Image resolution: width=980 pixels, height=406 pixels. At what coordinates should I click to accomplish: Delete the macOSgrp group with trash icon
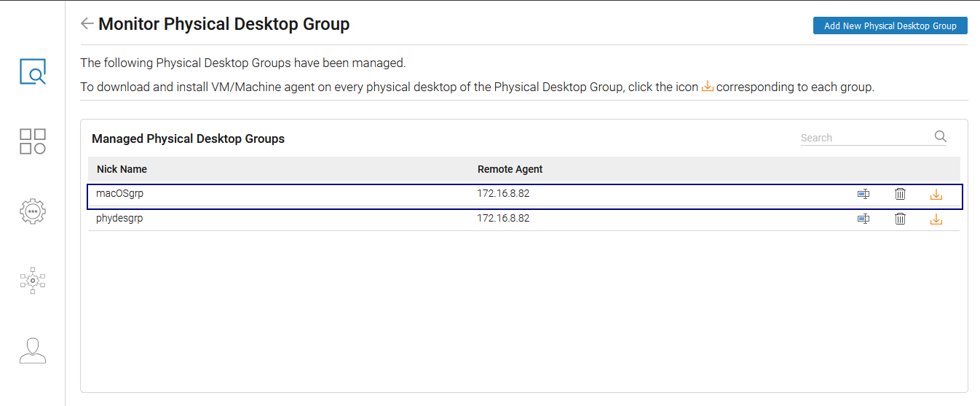pos(901,194)
